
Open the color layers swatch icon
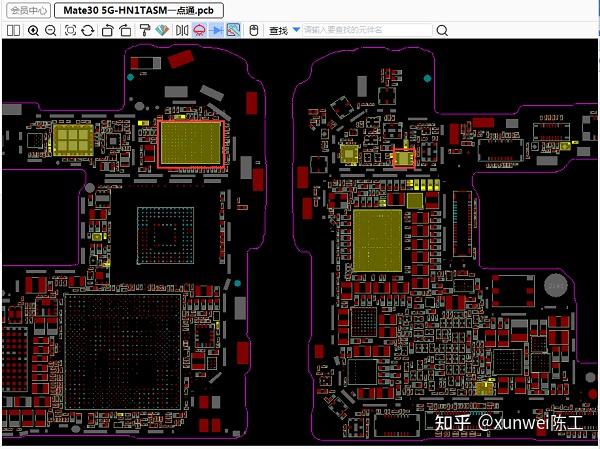click(x=162, y=30)
